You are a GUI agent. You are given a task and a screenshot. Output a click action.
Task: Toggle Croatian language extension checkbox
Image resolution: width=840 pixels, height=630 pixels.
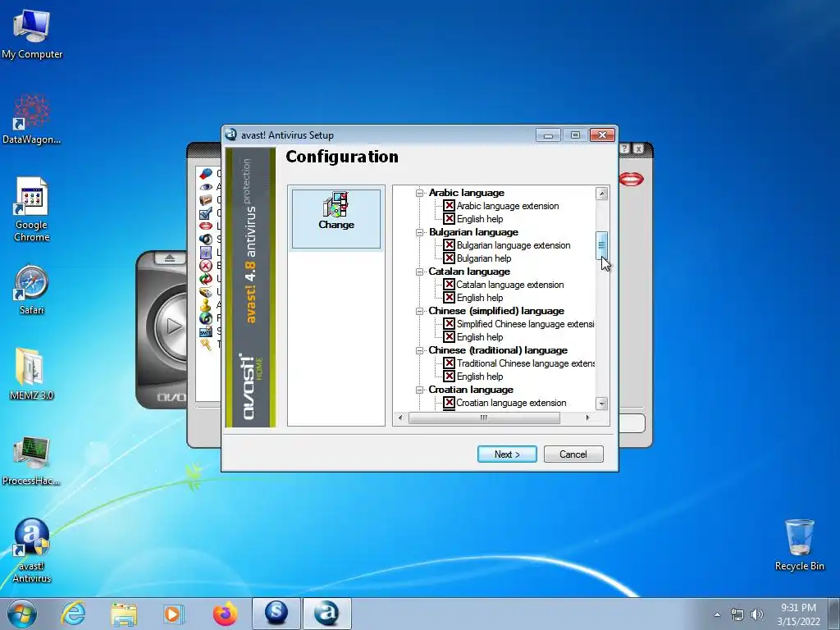[449, 402]
